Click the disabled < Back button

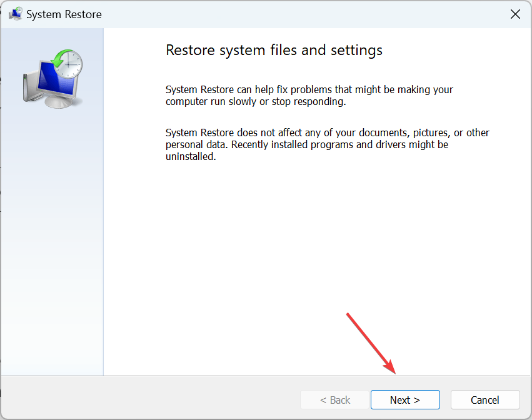[334, 399]
